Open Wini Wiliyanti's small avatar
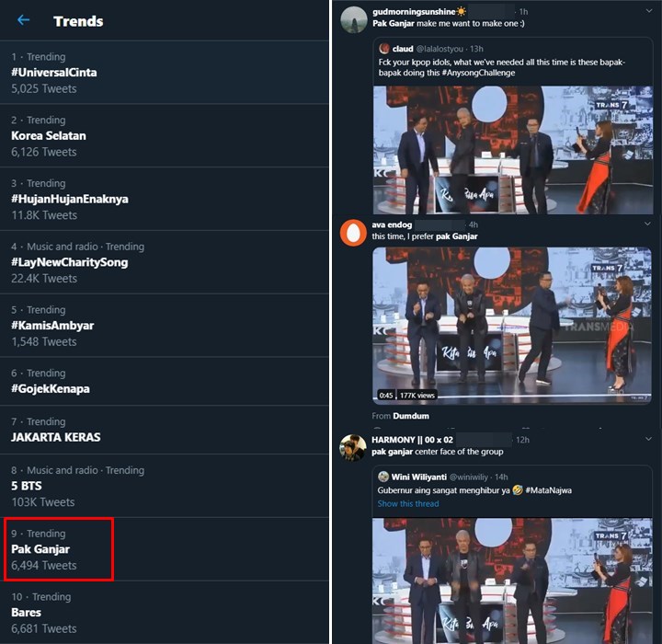 tap(382, 477)
